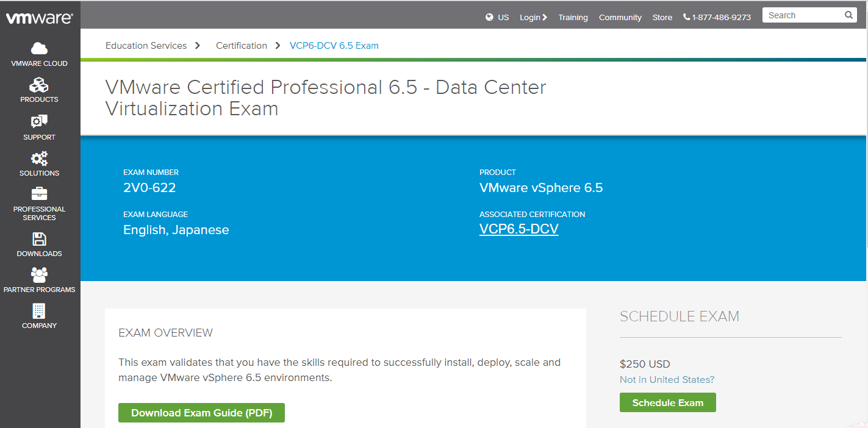The width and height of the screenshot is (868, 428).
Task: Click the SCHEDULE EXAM heading
Action: click(680, 316)
